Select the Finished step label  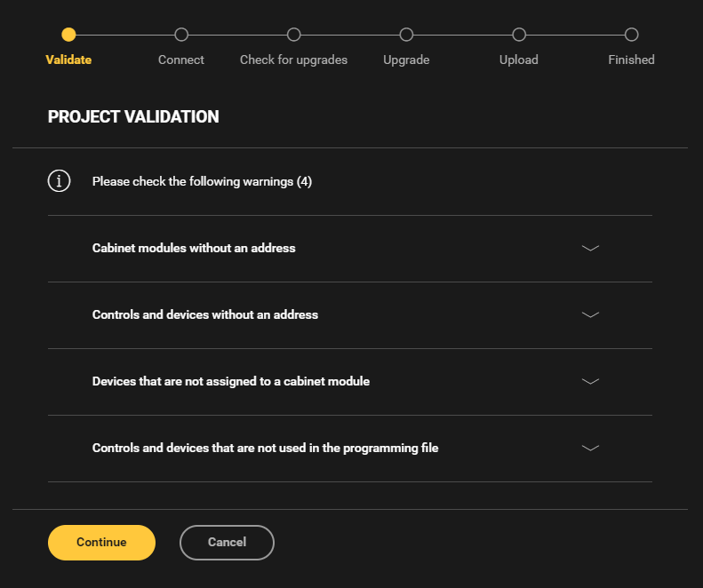pyautogui.click(x=631, y=60)
